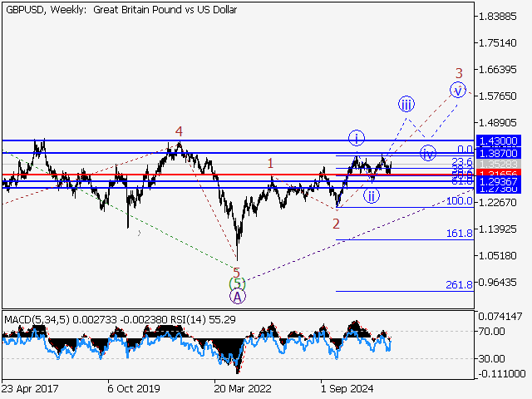532x399 pixels.
Task: Click the circled wave iii projection label
Action: pyautogui.click(x=406, y=104)
